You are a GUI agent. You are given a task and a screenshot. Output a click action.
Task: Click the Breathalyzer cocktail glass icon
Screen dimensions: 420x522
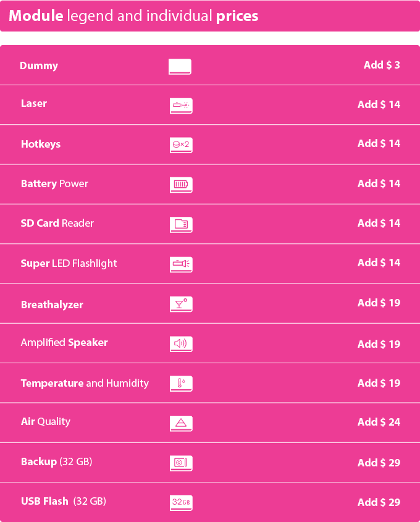[181, 304]
